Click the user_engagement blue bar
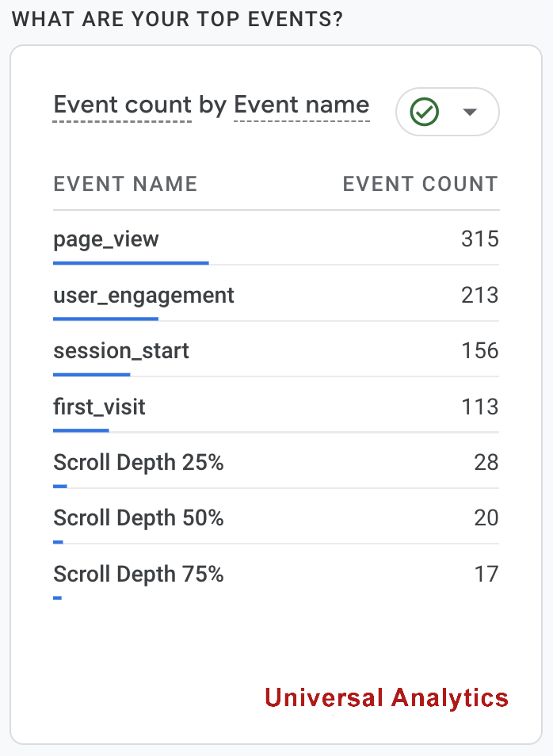Screen dimensions: 553x756 click(x=105, y=319)
